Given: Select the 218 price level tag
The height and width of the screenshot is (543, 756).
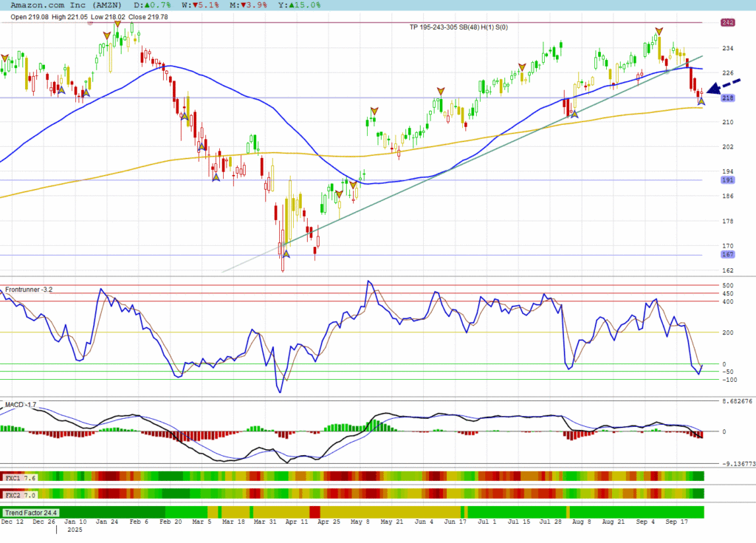Looking at the screenshot, I should click(x=726, y=98).
